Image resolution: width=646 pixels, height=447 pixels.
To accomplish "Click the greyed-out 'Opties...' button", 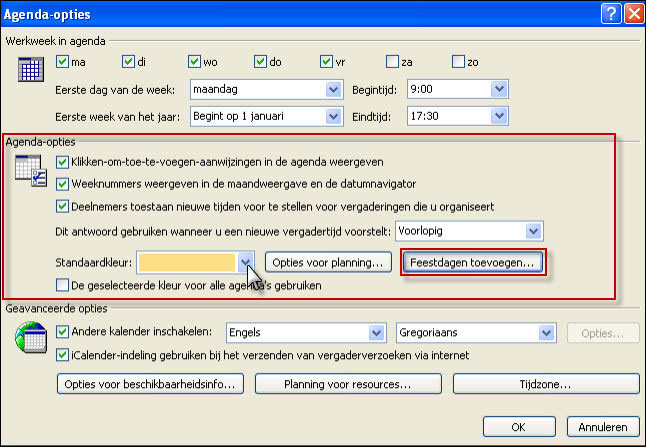I will point(603,333).
